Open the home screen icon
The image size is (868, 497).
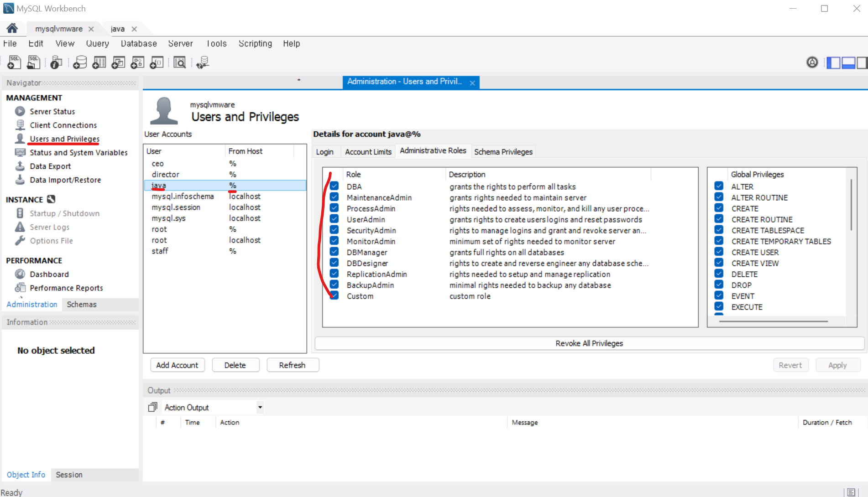tap(12, 28)
